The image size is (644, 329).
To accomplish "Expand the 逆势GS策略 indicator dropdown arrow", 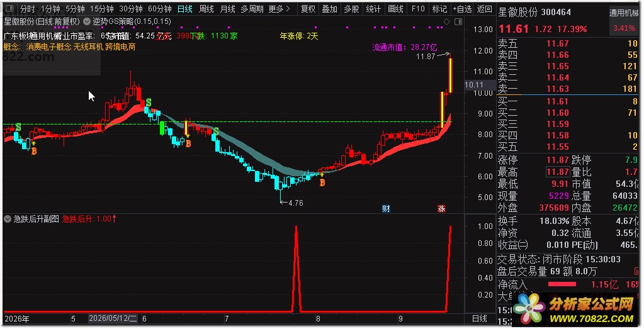I will [x=87, y=21].
